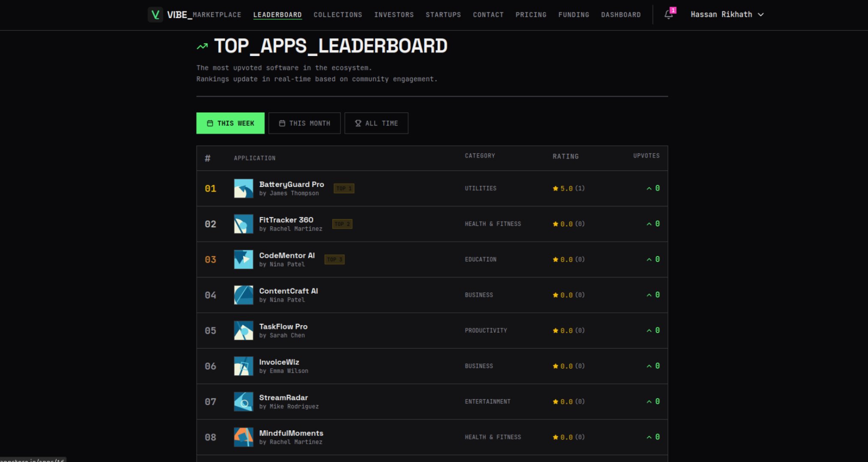Open the BatteryGuard Pro app icon
Image resolution: width=868 pixels, height=462 pixels.
(243, 188)
